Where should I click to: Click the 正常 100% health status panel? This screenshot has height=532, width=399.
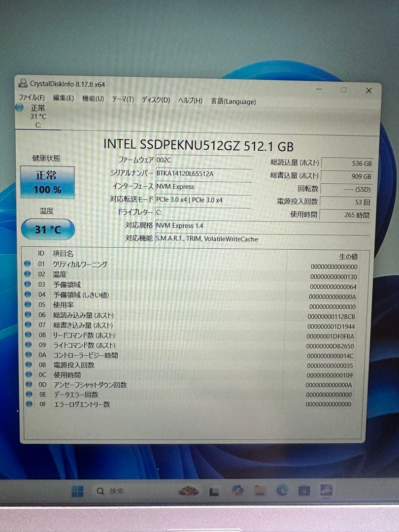[x=47, y=182]
